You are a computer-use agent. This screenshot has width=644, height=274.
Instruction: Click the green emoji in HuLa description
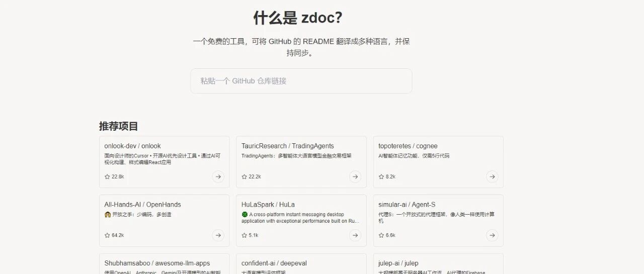[245, 215]
